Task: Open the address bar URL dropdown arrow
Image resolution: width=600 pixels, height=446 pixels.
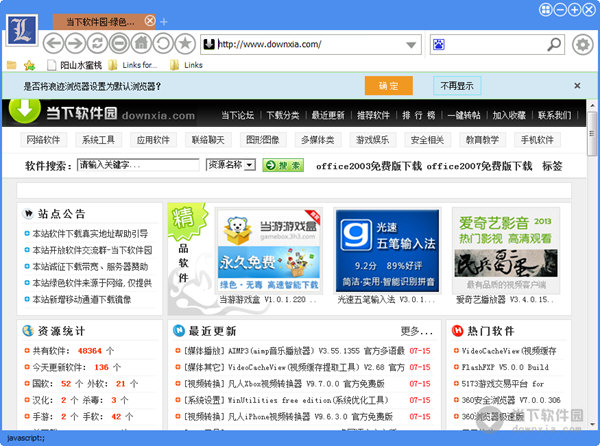Action: point(411,45)
